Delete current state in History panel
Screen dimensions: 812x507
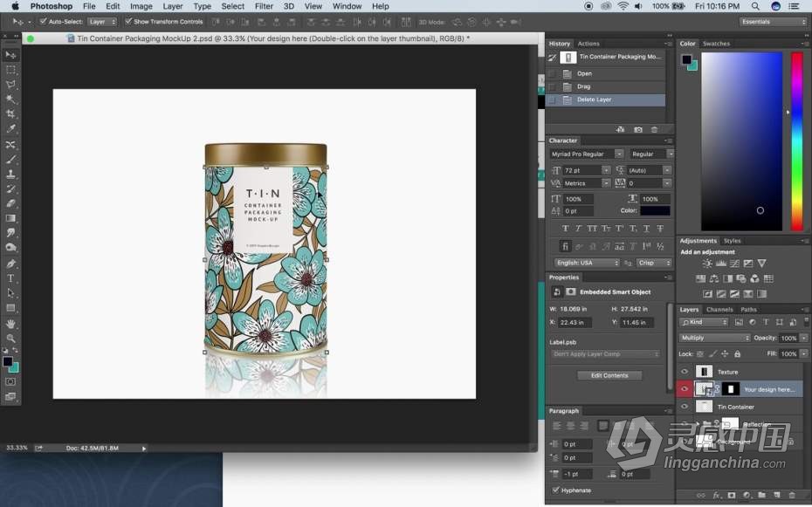[x=654, y=129]
